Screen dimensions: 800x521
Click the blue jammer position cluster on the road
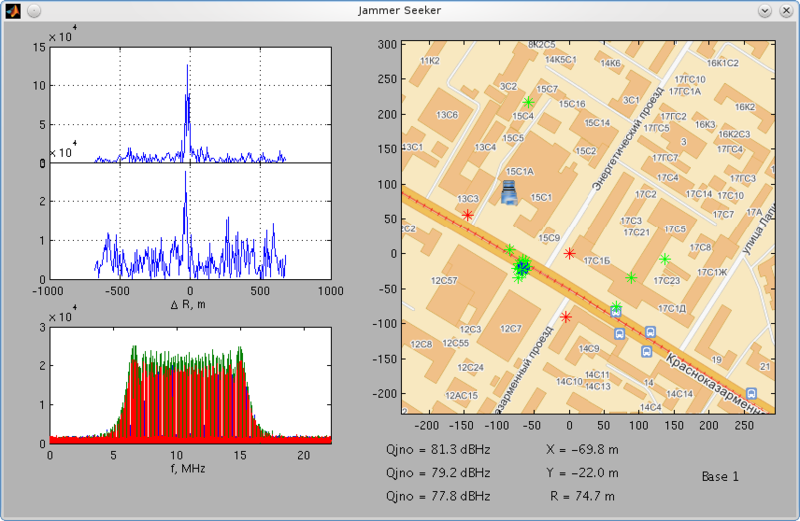522,266
